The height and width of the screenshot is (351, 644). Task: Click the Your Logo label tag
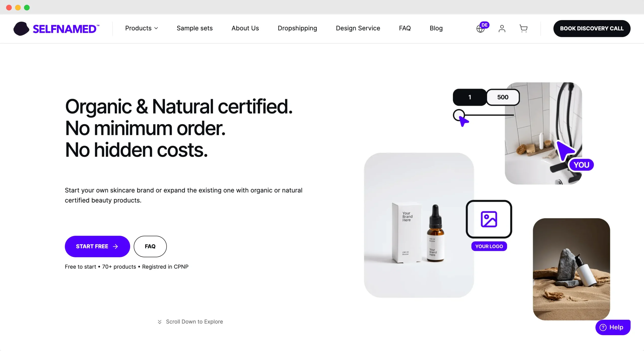pyautogui.click(x=489, y=246)
